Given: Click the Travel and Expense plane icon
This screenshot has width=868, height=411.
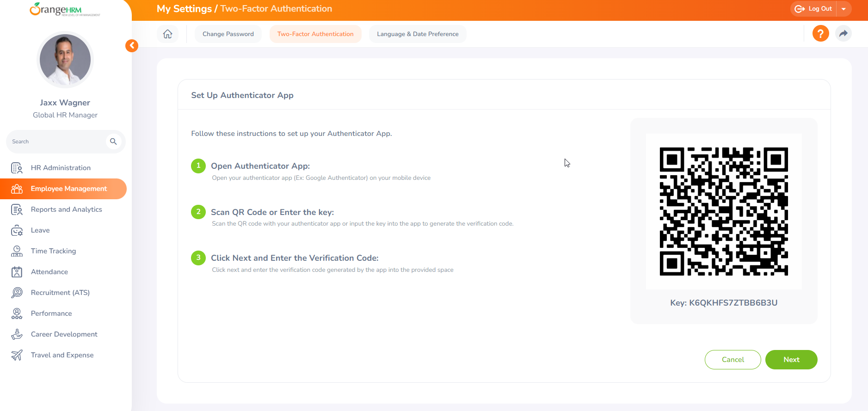Looking at the screenshot, I should pos(17,355).
